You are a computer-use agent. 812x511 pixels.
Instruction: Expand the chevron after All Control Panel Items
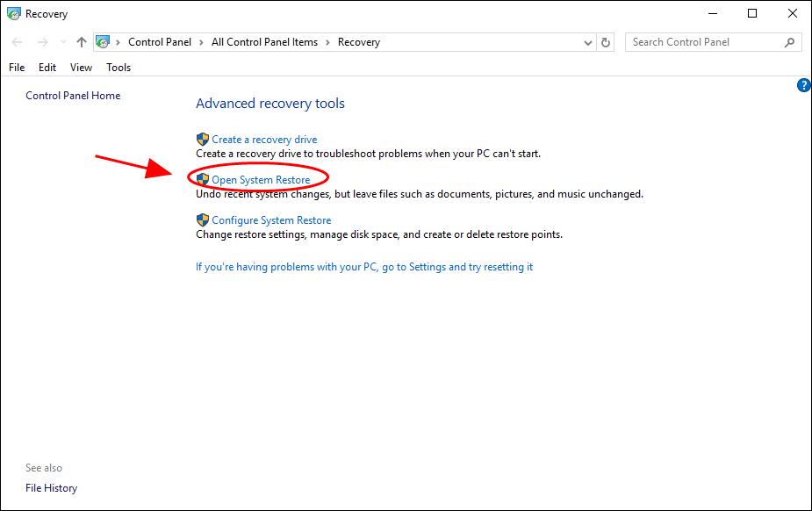[x=328, y=42]
